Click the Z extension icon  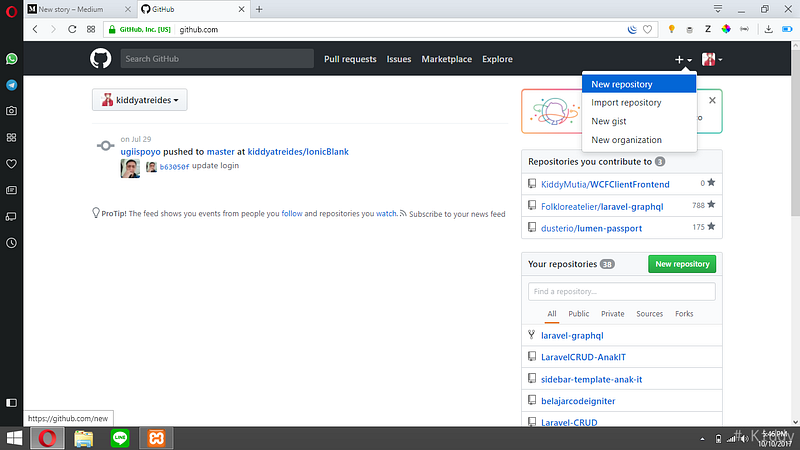pyautogui.click(x=708, y=30)
